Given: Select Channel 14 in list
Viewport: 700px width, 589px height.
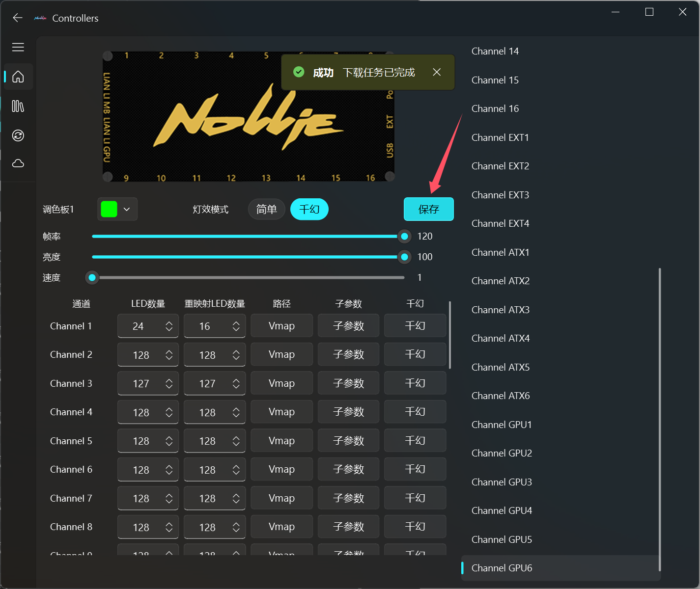Looking at the screenshot, I should pyautogui.click(x=560, y=51).
